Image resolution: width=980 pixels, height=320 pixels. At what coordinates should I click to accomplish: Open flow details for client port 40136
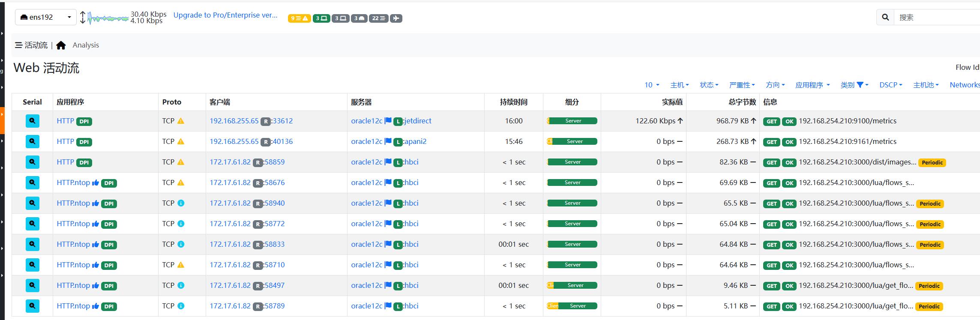tap(32, 142)
